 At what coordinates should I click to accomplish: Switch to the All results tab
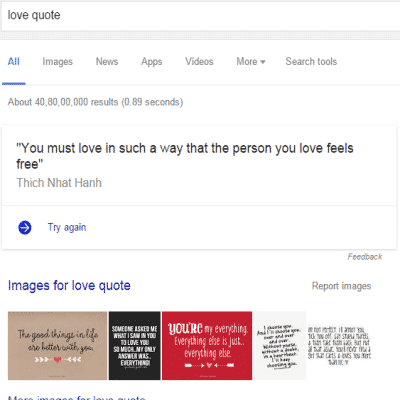pyautogui.click(x=14, y=62)
